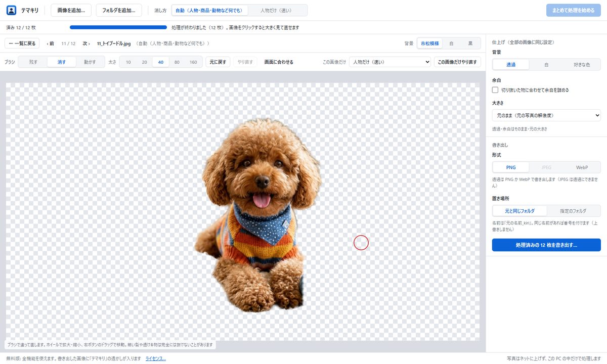This screenshot has height=364, width=607.
Task: Go to next image with 次›
Action: (85, 43)
